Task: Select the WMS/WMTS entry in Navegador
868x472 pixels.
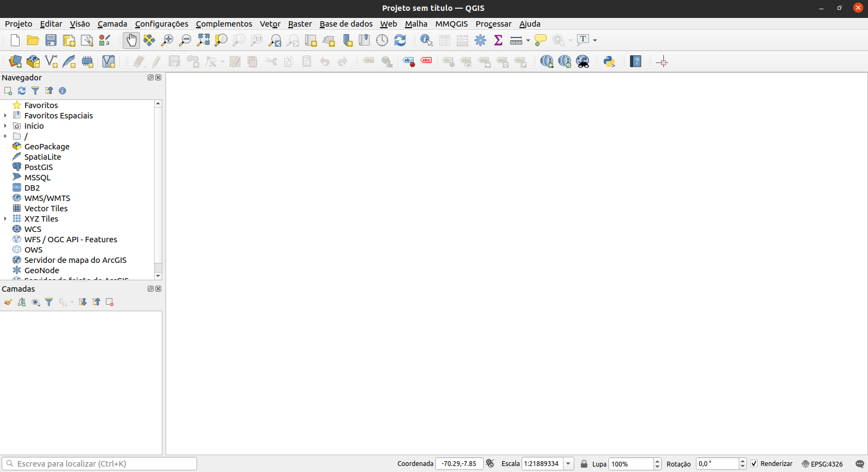Action: click(47, 198)
